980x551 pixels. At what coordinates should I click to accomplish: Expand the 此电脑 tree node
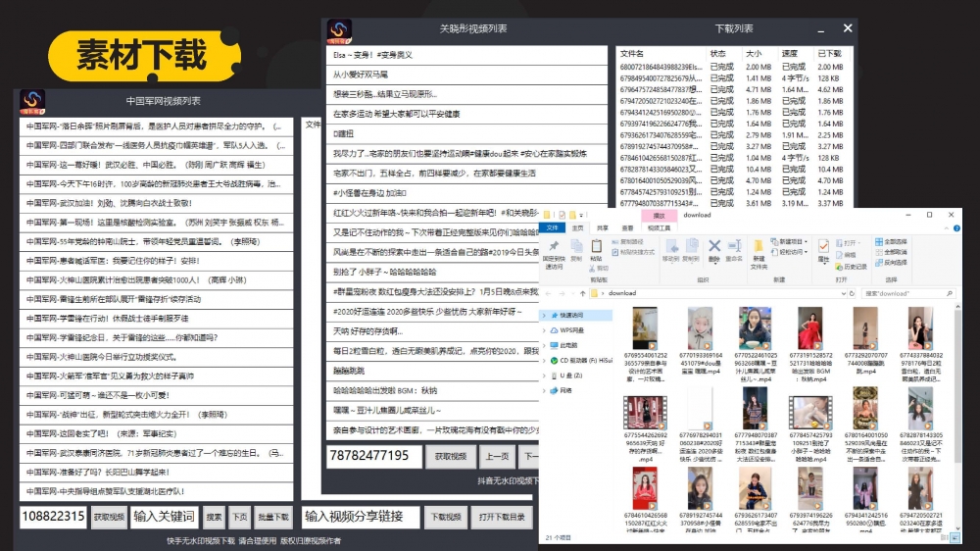[544, 345]
